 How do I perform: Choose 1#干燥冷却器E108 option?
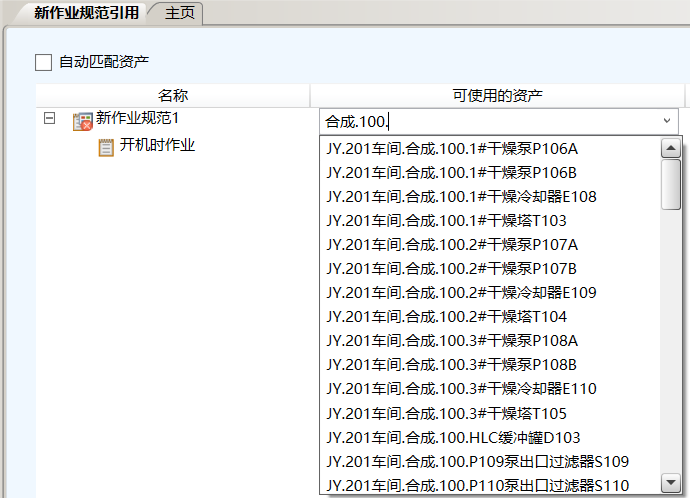(461, 197)
